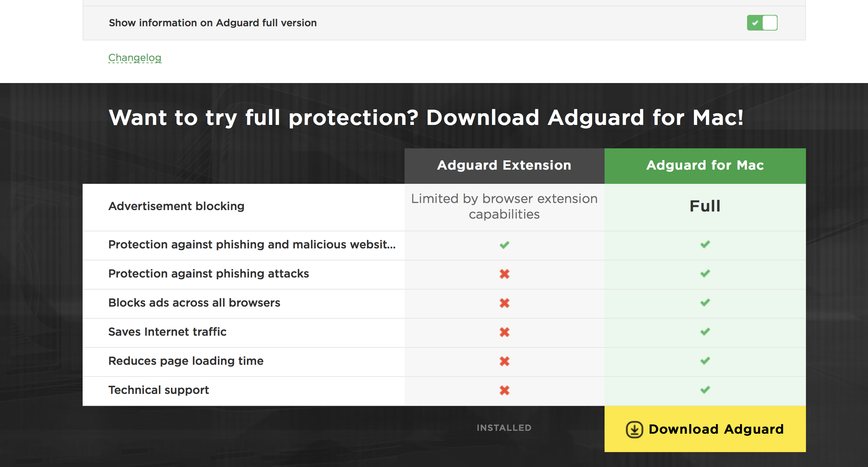Click the Full label under Adguard for Mac
The width and height of the screenshot is (868, 467).
[x=705, y=206]
